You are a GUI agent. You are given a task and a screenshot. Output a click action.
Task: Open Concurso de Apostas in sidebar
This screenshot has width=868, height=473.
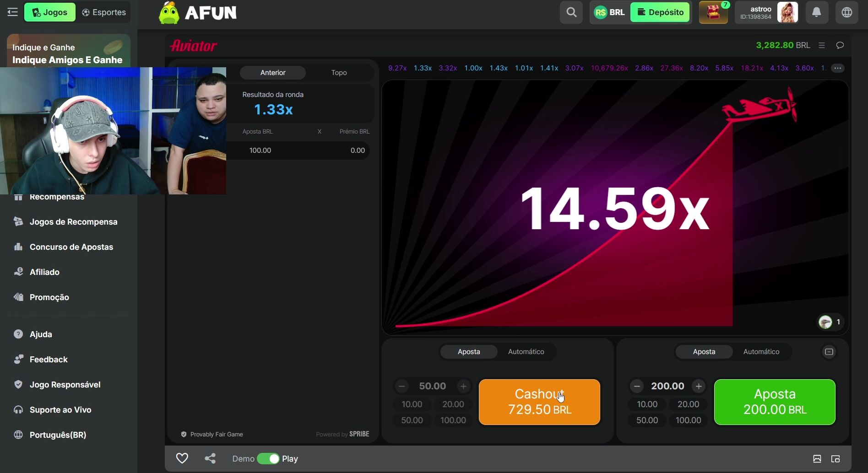(x=69, y=247)
